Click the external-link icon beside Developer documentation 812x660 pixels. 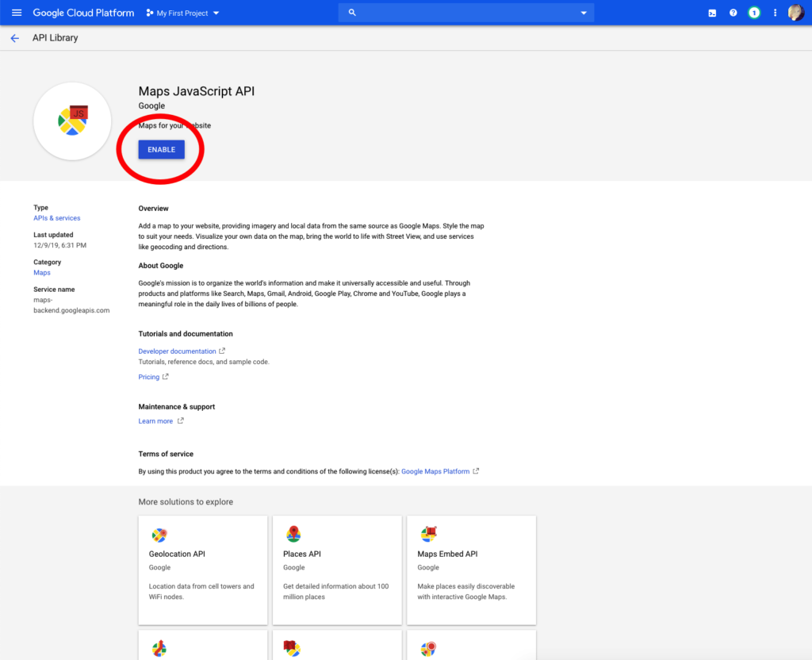[222, 351]
